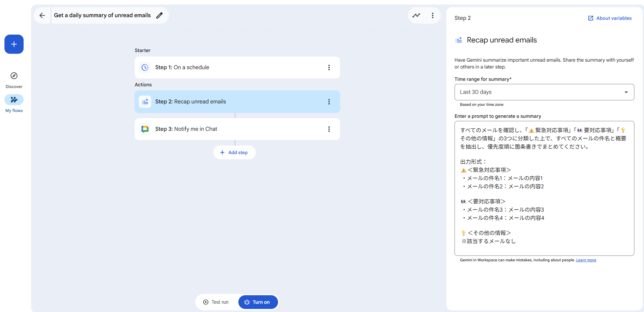This screenshot has width=644, height=312.
Task: Click the Add step button
Action: coord(234,152)
